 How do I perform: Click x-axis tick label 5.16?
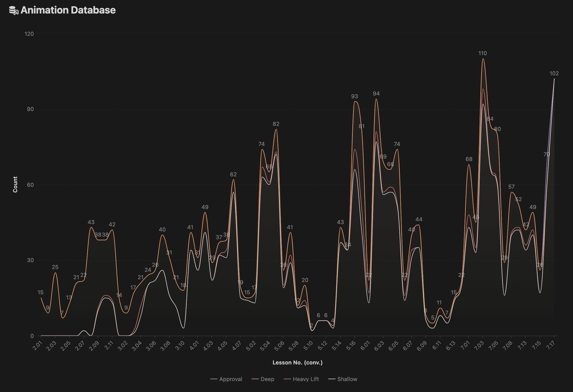351,346
